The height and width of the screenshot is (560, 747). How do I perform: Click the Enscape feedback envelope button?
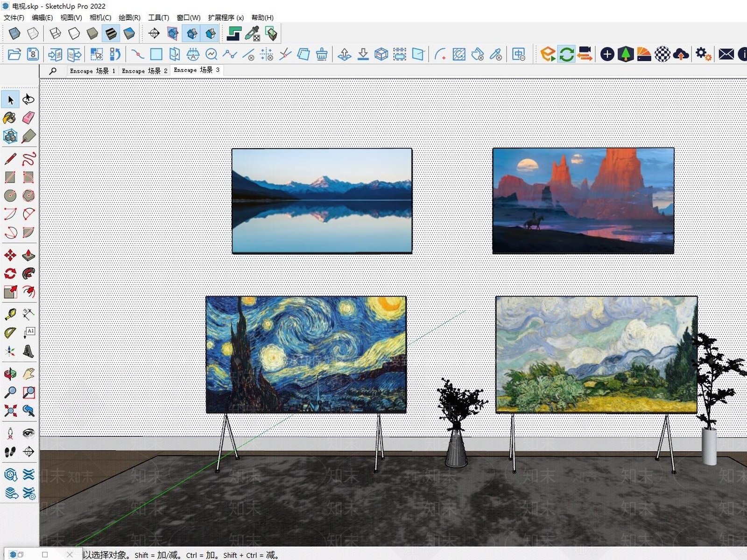click(x=726, y=54)
